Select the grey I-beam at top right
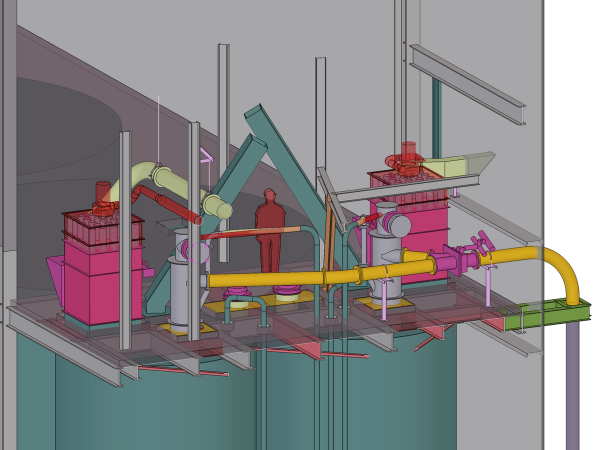This screenshot has height=450, width=600. click(468, 84)
